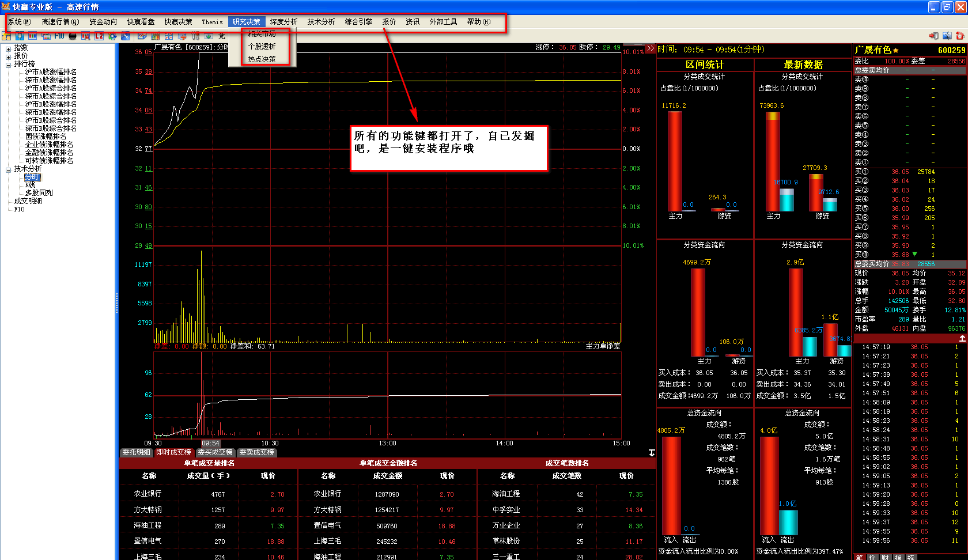This screenshot has height=560, width=968.
Task: Select 多股同列 in the tree
Action: [39, 193]
